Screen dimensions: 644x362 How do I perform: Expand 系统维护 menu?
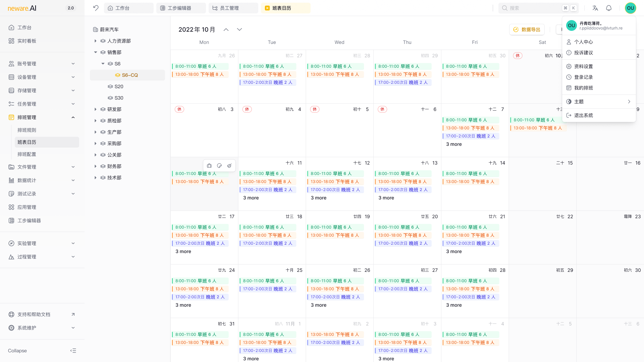42,328
